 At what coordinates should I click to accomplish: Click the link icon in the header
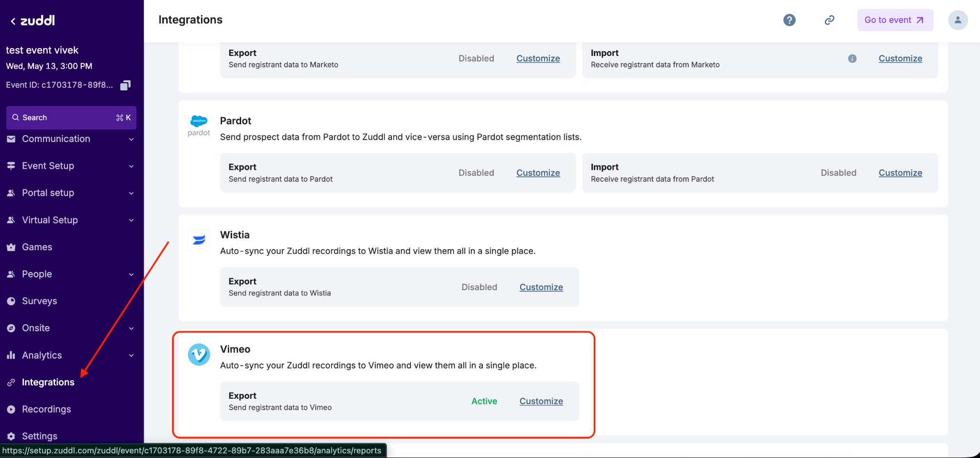tap(829, 20)
